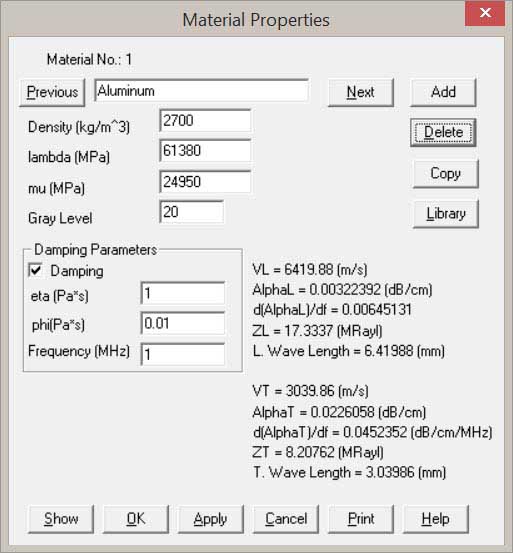Viewport: 513px width, 553px height.
Task: Confirm with the OK button
Action: (x=136, y=519)
